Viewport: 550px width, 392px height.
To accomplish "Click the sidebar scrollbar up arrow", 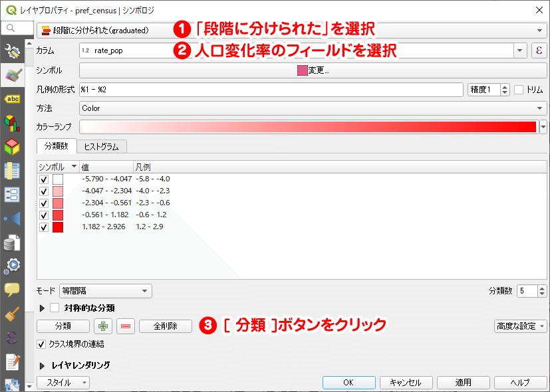I will coord(29,44).
